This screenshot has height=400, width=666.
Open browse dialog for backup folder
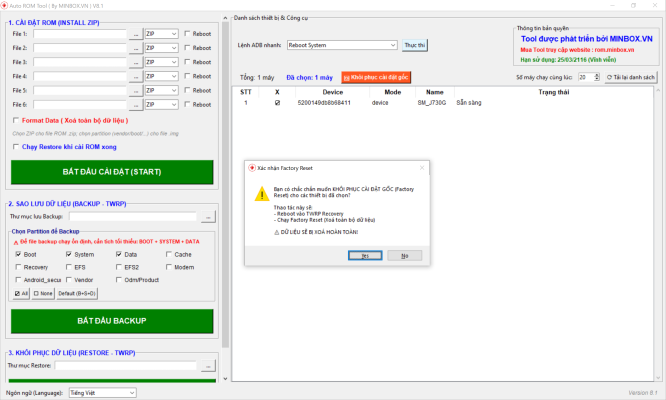pyautogui.click(x=208, y=216)
